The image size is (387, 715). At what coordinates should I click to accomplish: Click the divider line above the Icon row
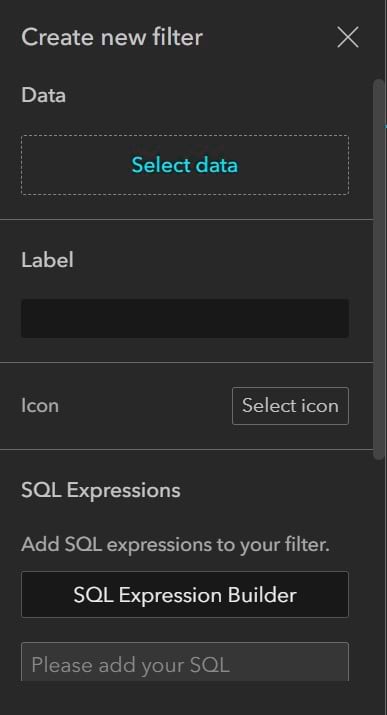[x=186, y=363]
